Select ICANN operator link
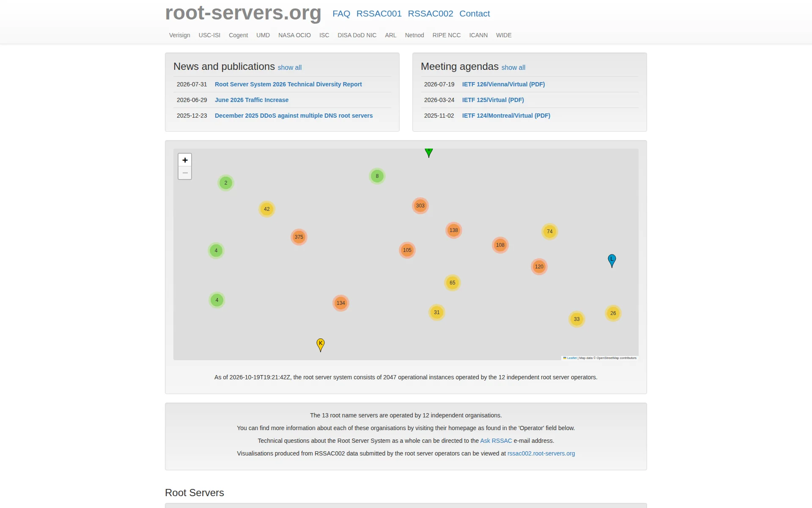The height and width of the screenshot is (508, 812). coord(478,35)
